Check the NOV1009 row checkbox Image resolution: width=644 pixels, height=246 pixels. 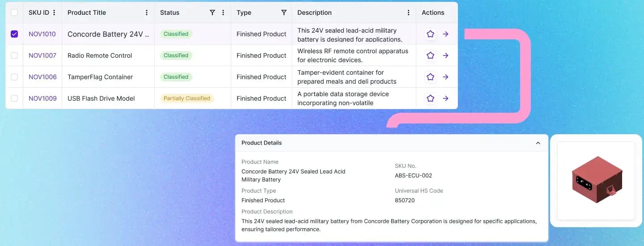(14, 98)
